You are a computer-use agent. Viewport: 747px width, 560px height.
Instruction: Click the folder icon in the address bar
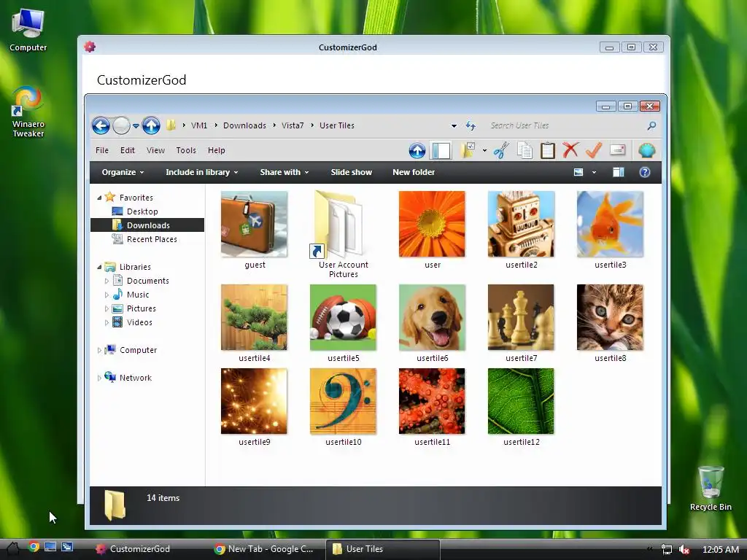(171, 125)
